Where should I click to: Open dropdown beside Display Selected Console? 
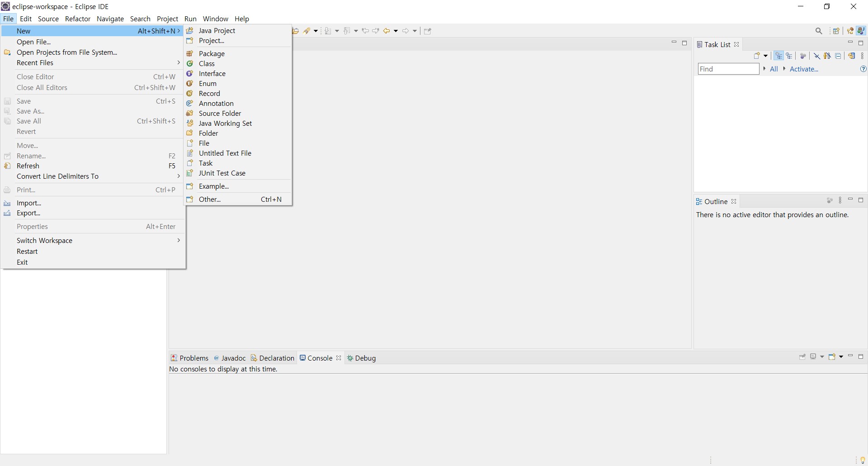click(822, 357)
